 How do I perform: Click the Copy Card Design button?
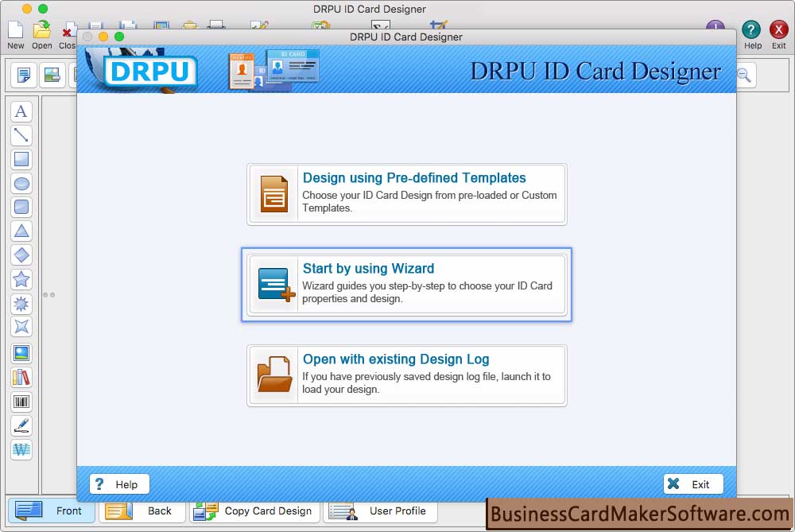click(254, 511)
